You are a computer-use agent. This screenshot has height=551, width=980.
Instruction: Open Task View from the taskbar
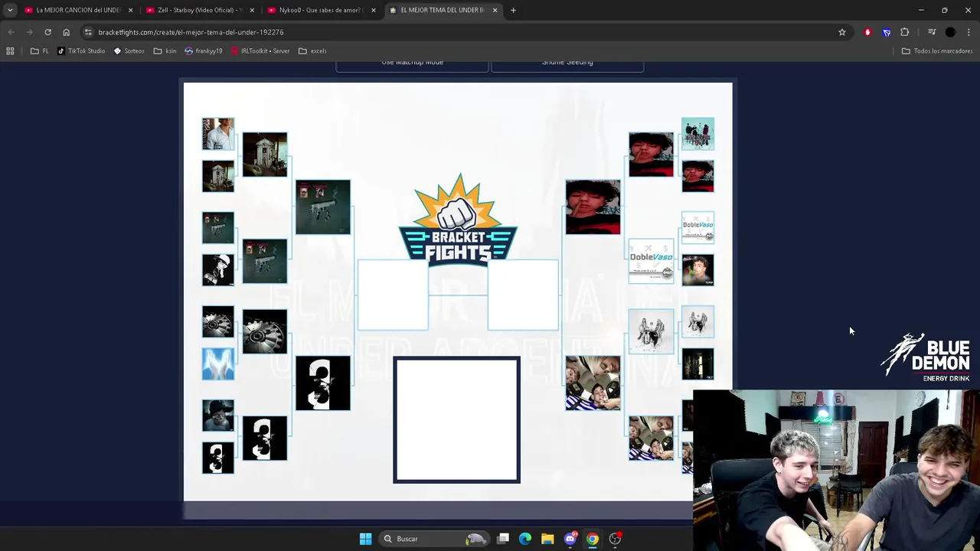pyautogui.click(x=503, y=539)
